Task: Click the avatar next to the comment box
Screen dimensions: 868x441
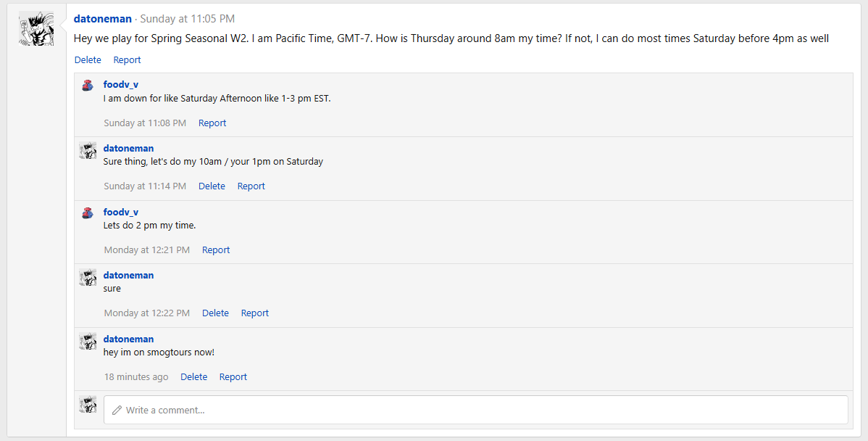Action: coord(88,405)
